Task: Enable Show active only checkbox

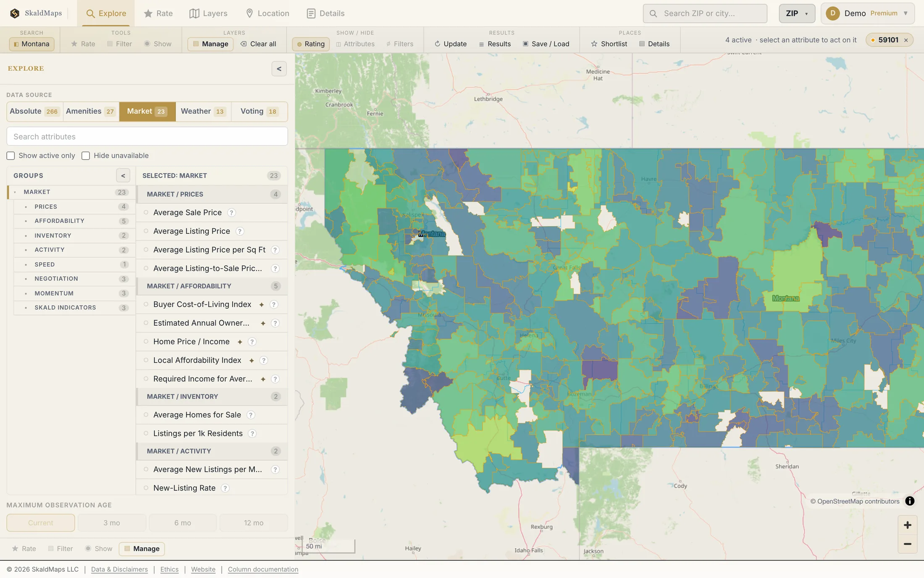Action: pyautogui.click(x=10, y=156)
